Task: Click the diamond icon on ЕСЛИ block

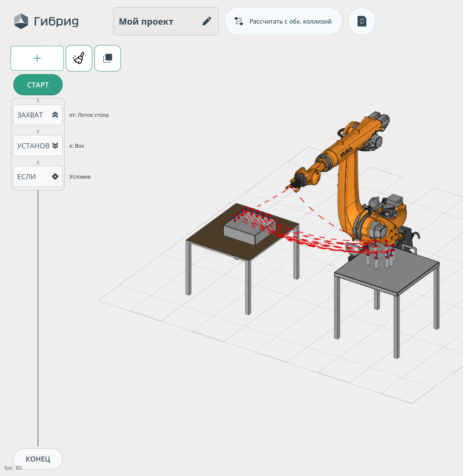Action: [x=55, y=176]
